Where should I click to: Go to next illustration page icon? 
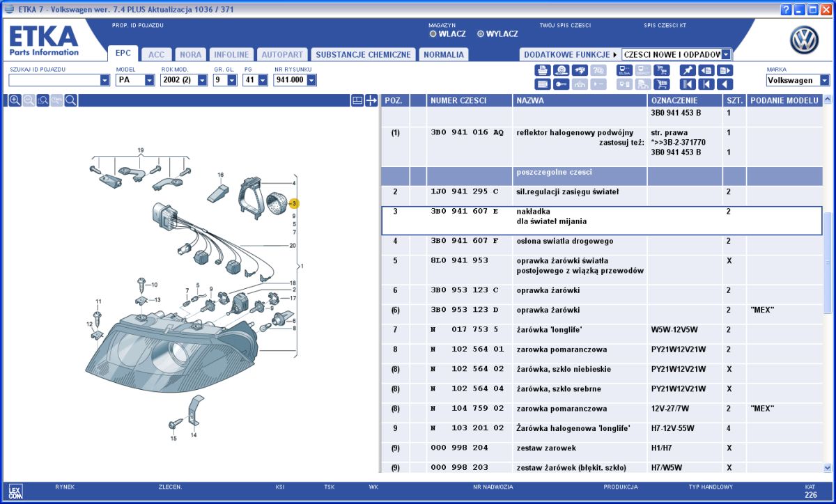(725, 70)
